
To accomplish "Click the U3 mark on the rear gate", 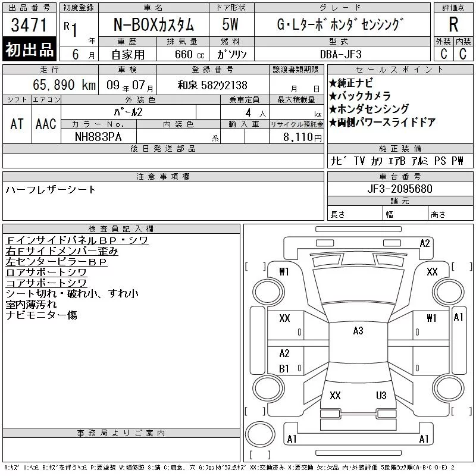I will [x=381, y=396].
